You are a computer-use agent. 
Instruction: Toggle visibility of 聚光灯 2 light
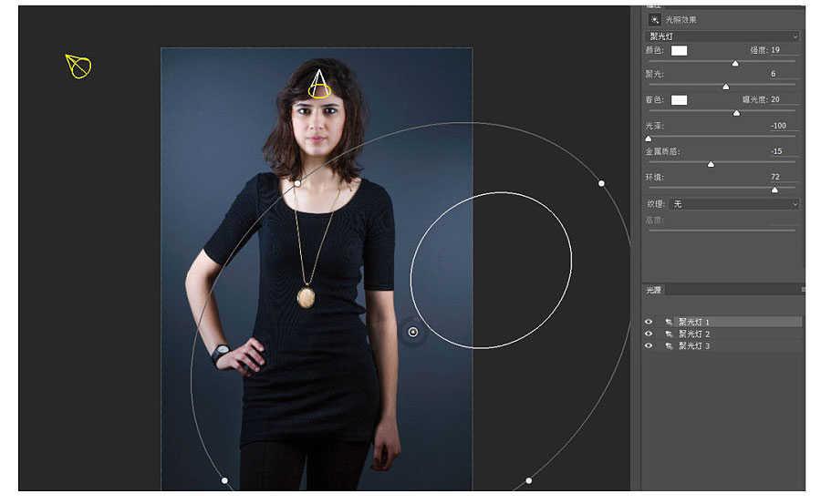click(x=649, y=334)
